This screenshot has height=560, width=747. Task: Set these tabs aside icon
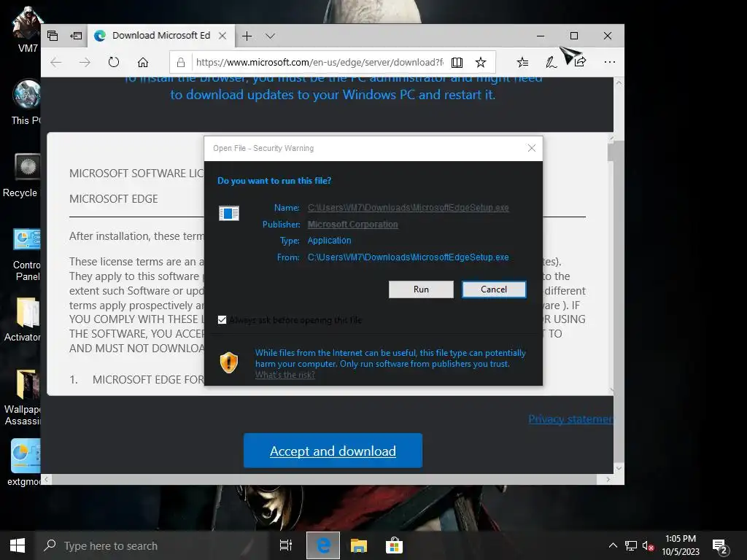[76, 36]
